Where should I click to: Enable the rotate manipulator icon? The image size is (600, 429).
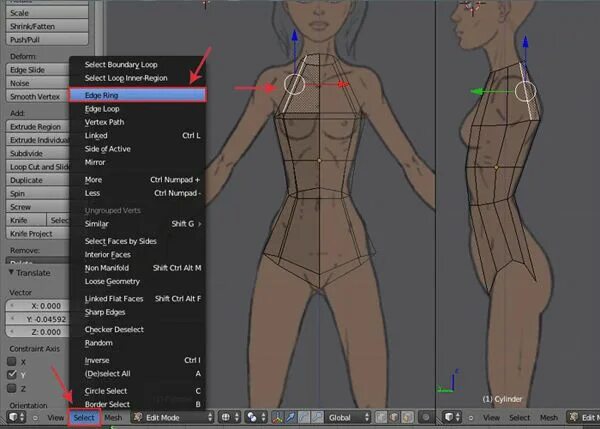(x=304, y=417)
